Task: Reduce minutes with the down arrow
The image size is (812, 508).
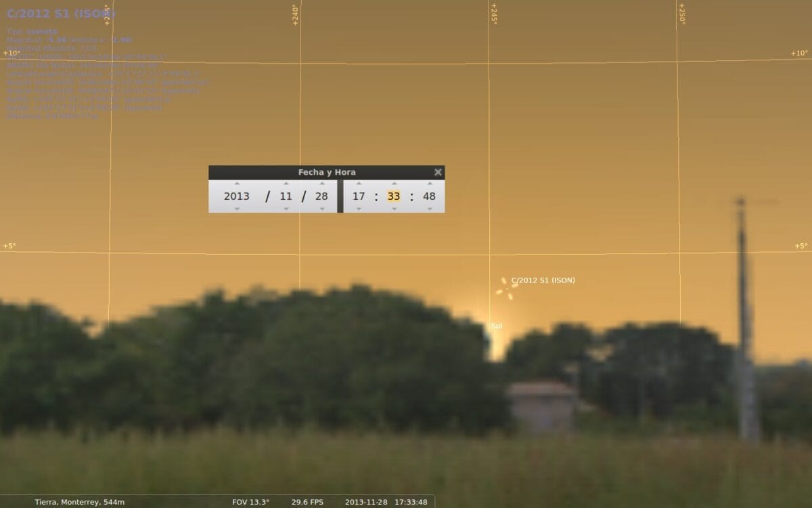Action: coord(394,209)
